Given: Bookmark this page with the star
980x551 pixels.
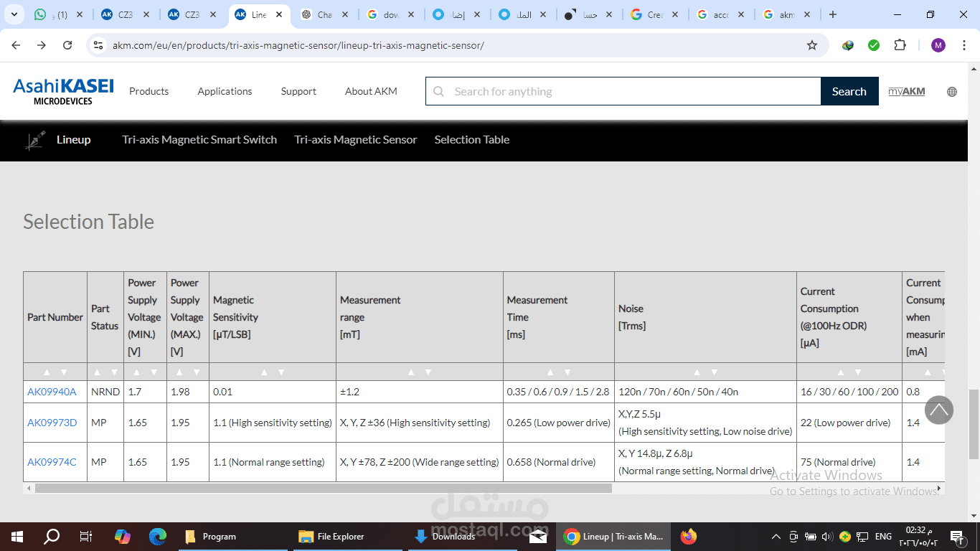Looking at the screenshot, I should [x=812, y=45].
